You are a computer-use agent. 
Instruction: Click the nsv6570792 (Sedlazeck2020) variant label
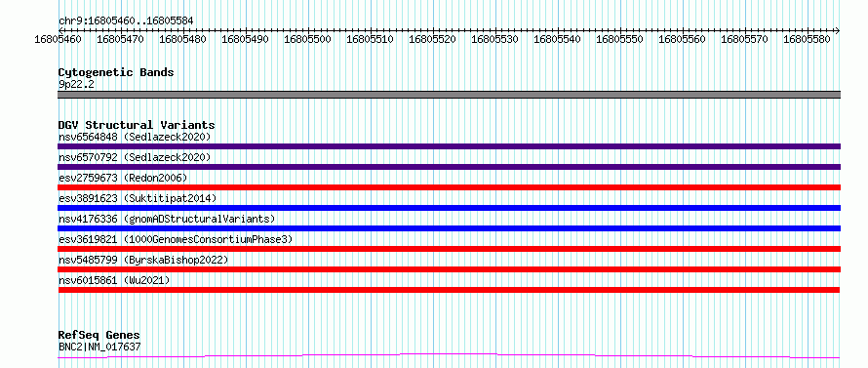tap(135, 157)
